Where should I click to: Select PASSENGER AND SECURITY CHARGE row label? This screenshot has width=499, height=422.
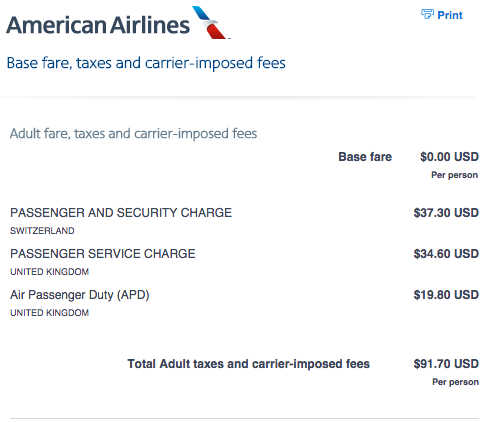point(121,213)
